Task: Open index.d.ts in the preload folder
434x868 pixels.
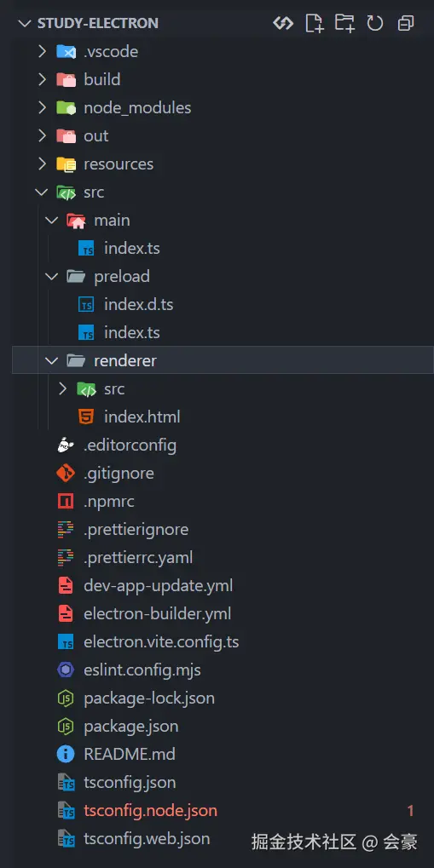Action: click(x=139, y=304)
